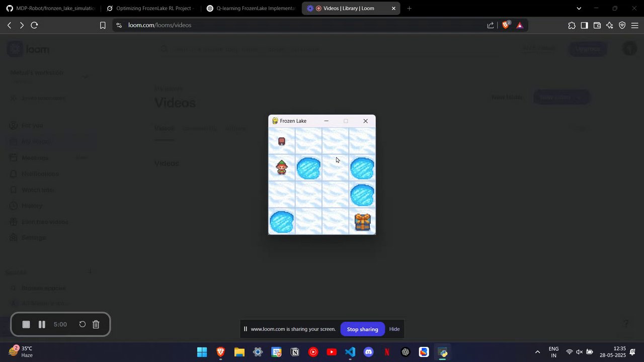
Task: Open Wi-Fi network settings in tray
Action: [x=570, y=352]
